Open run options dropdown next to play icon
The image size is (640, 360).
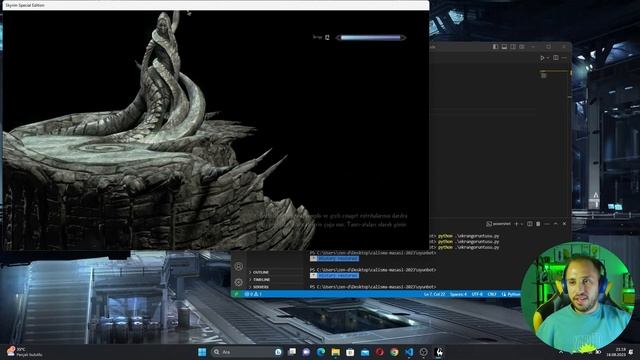[x=548, y=58]
